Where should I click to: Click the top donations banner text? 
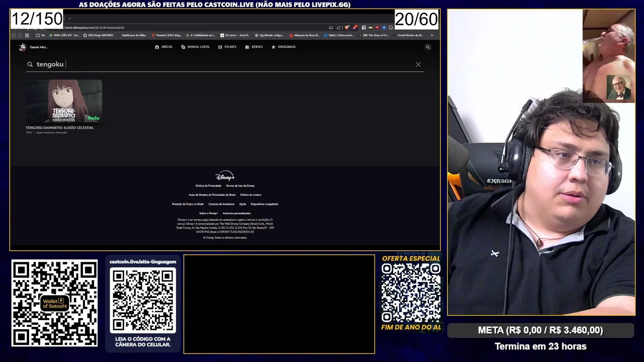[x=215, y=5]
